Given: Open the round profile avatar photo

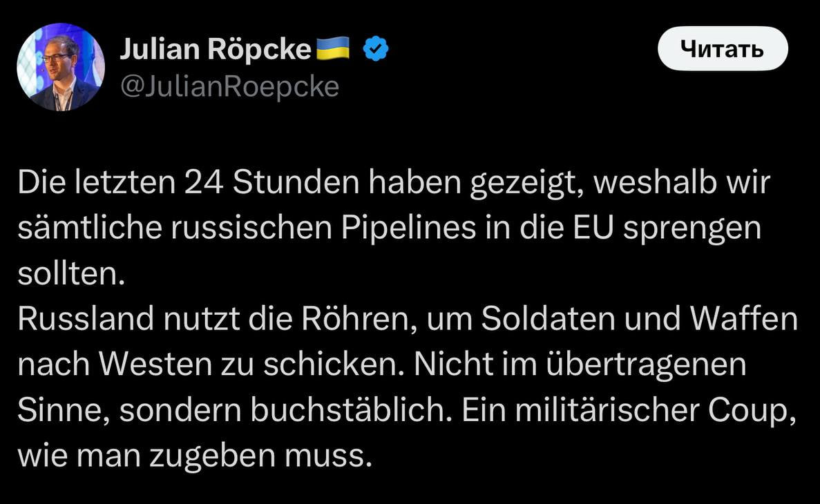Looking at the screenshot, I should (x=60, y=67).
